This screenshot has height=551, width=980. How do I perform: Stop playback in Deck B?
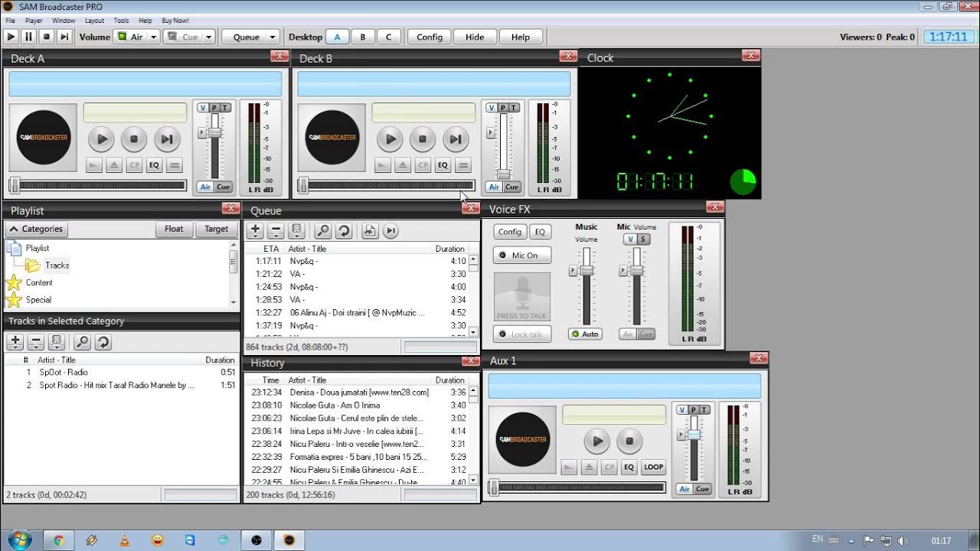423,139
